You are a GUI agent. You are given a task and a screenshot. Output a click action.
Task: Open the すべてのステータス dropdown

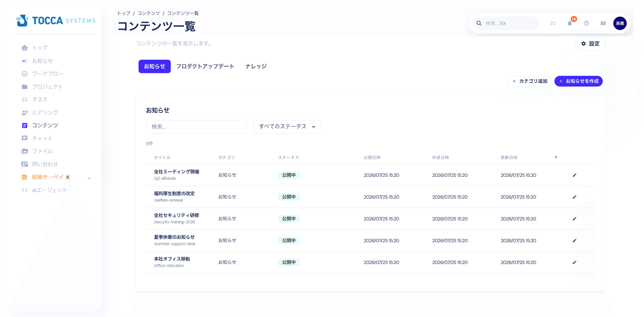(287, 127)
